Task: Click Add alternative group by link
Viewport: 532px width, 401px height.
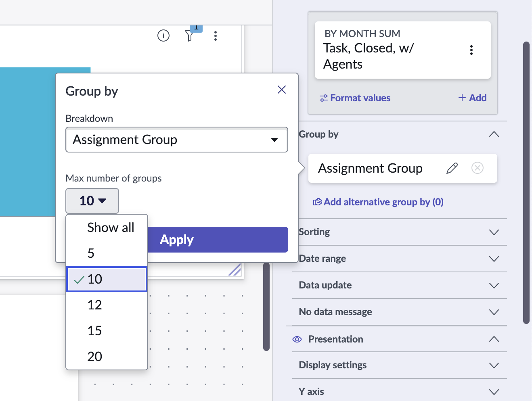Action: tap(379, 202)
